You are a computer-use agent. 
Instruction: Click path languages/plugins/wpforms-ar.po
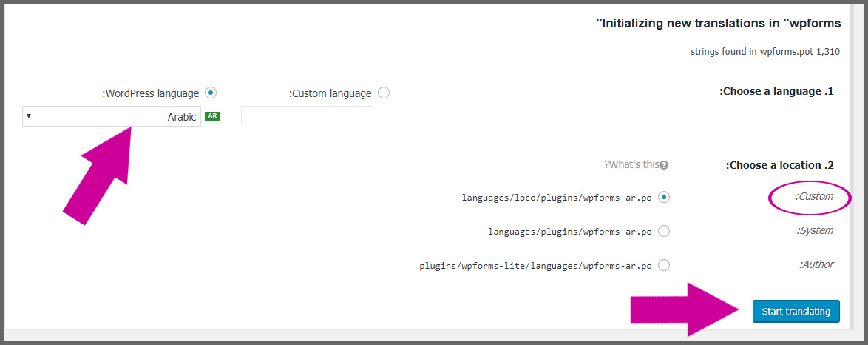570,232
